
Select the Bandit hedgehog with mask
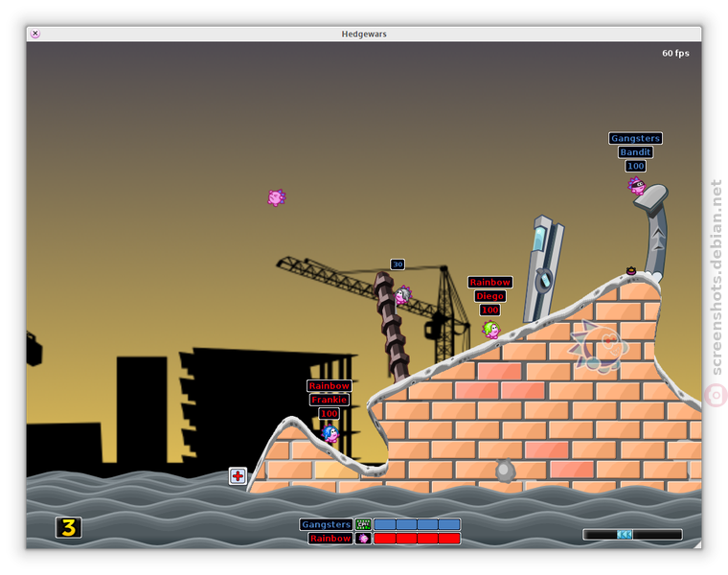(637, 186)
